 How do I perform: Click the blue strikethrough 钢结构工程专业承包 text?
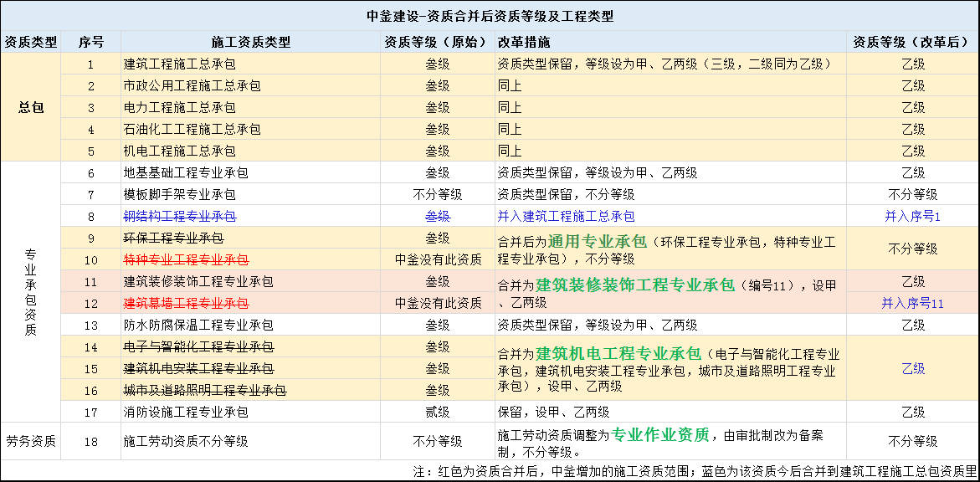180,217
